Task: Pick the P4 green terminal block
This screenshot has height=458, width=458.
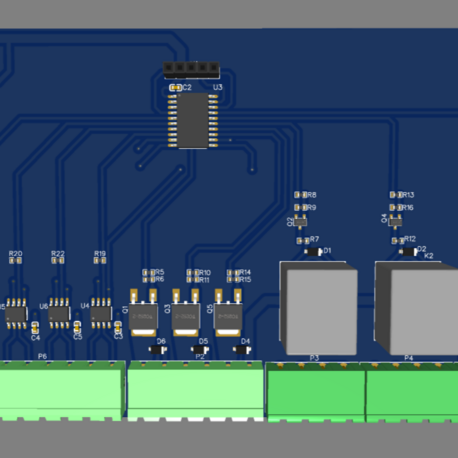Action: point(412,392)
